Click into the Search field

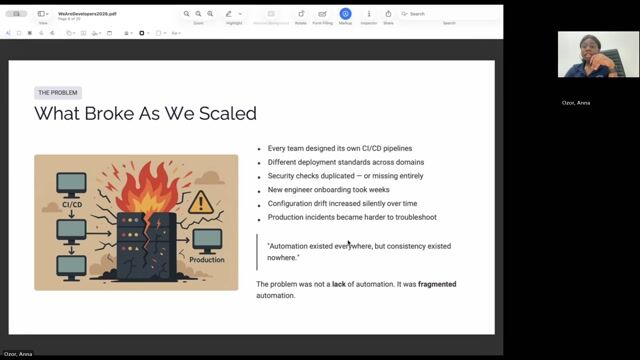tap(449, 14)
